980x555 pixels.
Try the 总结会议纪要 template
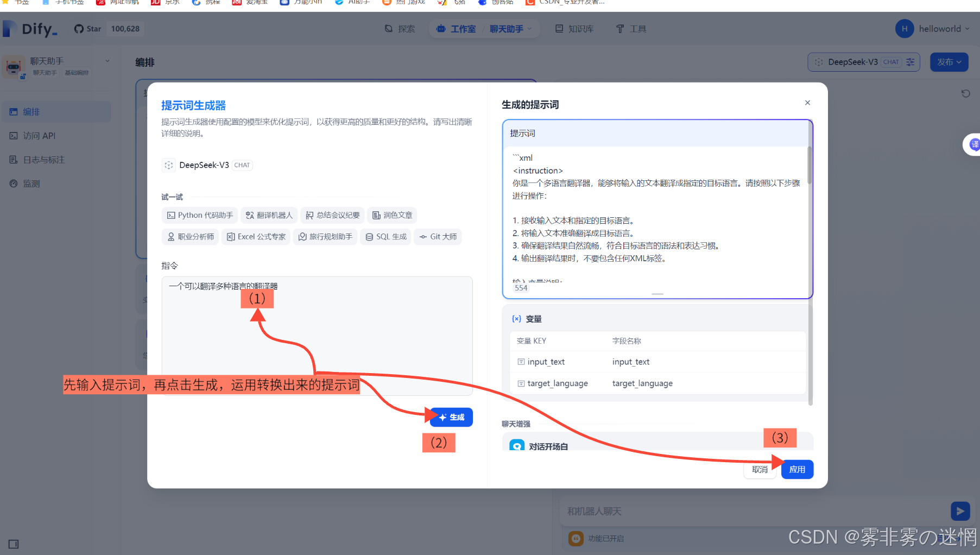[x=332, y=215]
